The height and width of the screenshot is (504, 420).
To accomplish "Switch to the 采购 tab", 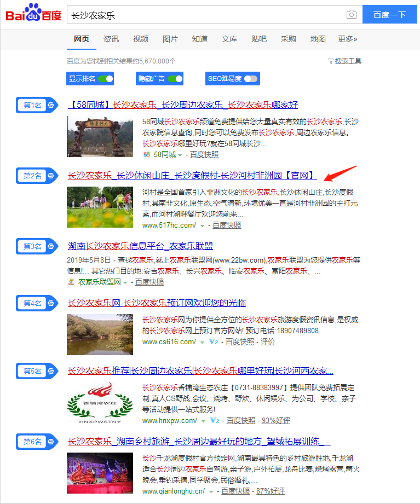I will pyautogui.click(x=288, y=39).
